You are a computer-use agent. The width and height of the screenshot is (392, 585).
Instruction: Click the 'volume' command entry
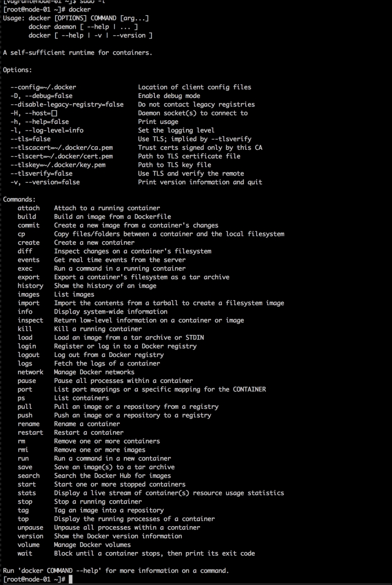point(29,544)
